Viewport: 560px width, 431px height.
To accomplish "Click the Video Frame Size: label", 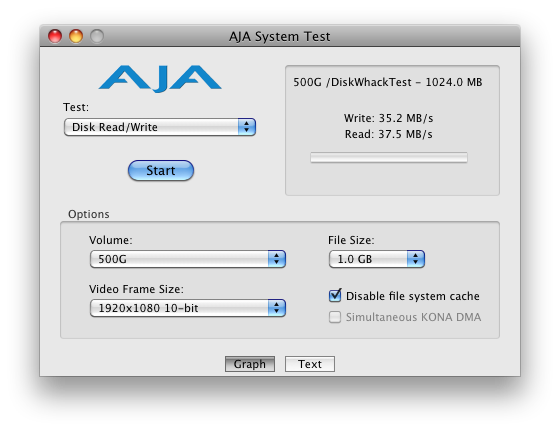I will pyautogui.click(x=136, y=289).
